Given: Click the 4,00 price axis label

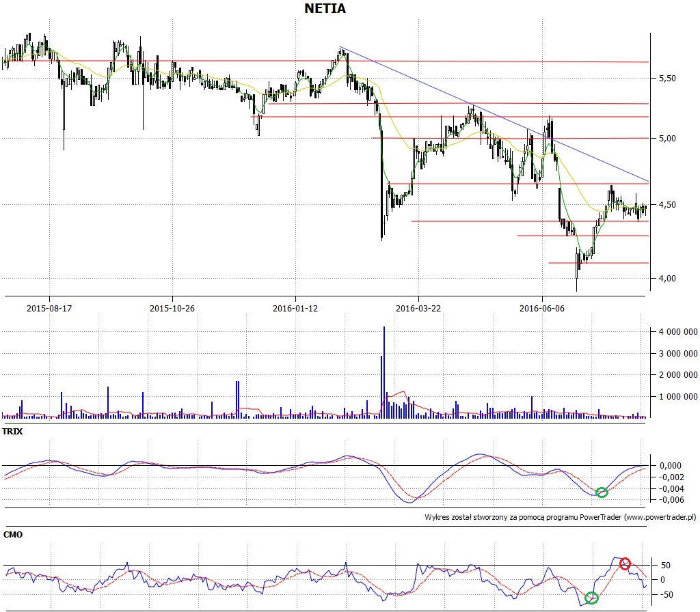Looking at the screenshot, I should (x=667, y=279).
